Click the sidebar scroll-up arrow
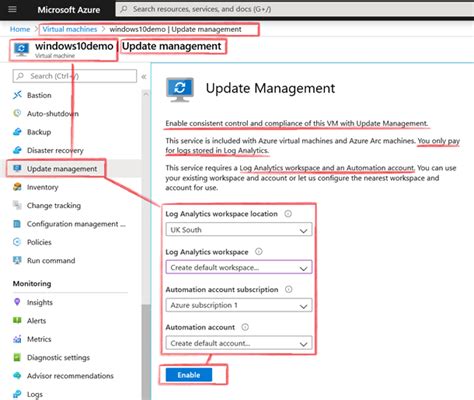474x400 pixels. [146, 94]
